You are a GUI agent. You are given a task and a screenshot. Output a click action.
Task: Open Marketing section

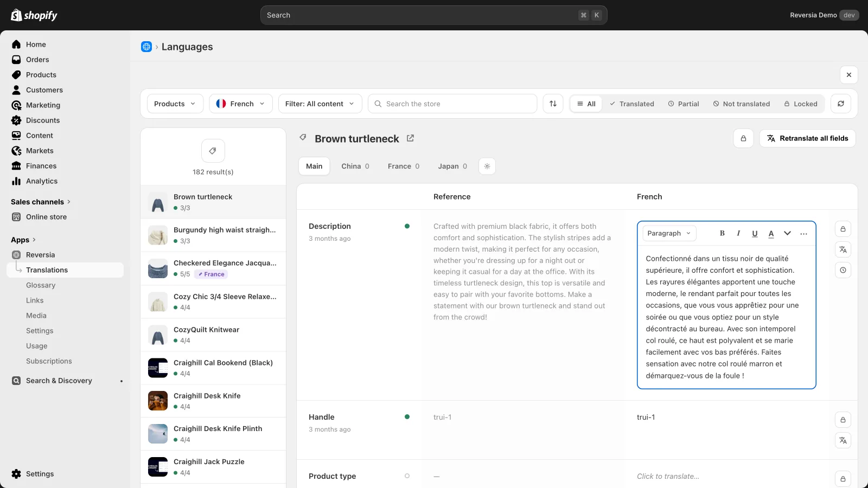(x=43, y=105)
